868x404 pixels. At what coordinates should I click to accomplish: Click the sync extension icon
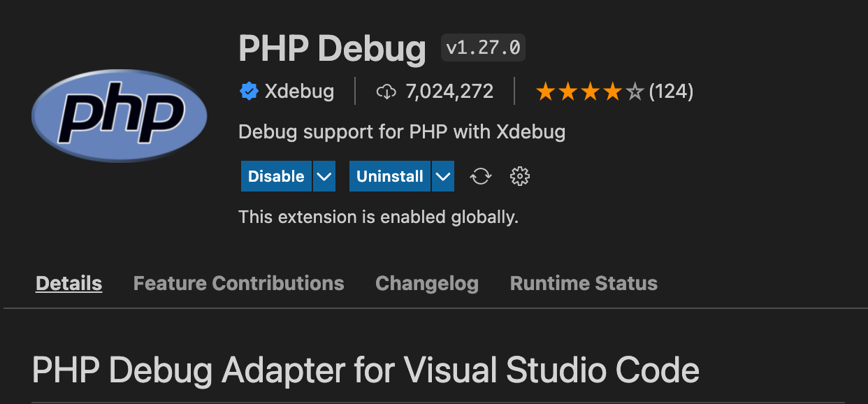click(480, 176)
